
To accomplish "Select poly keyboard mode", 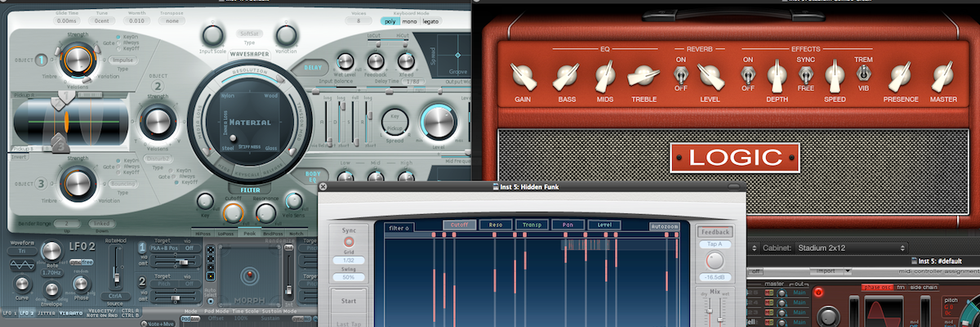I will tap(390, 20).
